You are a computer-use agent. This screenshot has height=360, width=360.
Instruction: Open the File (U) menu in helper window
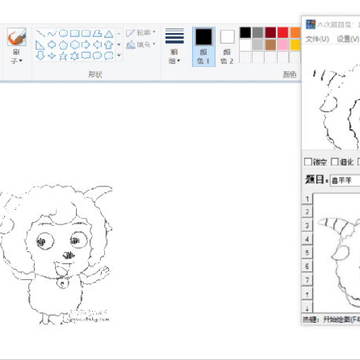pyautogui.click(x=317, y=39)
